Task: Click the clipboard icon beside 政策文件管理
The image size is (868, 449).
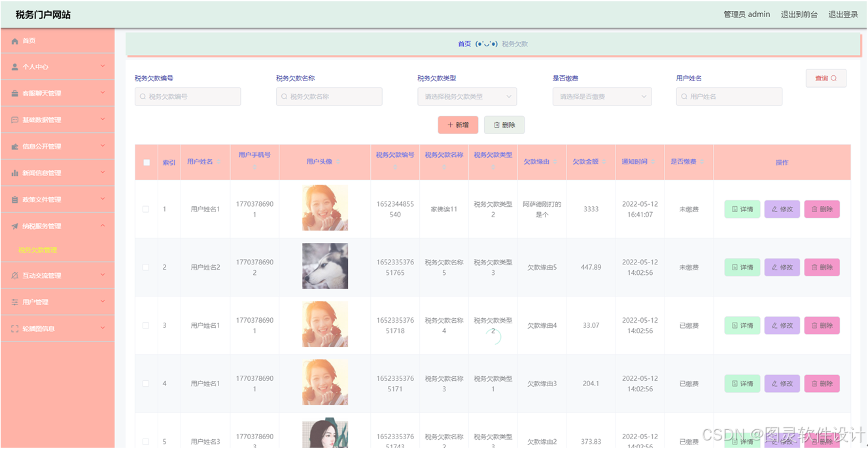Action: [15, 200]
